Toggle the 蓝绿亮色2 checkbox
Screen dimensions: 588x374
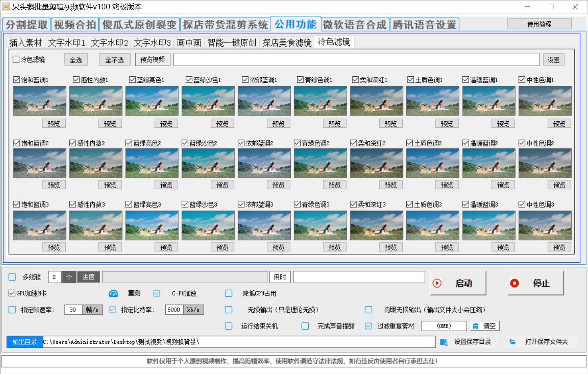[x=129, y=143]
